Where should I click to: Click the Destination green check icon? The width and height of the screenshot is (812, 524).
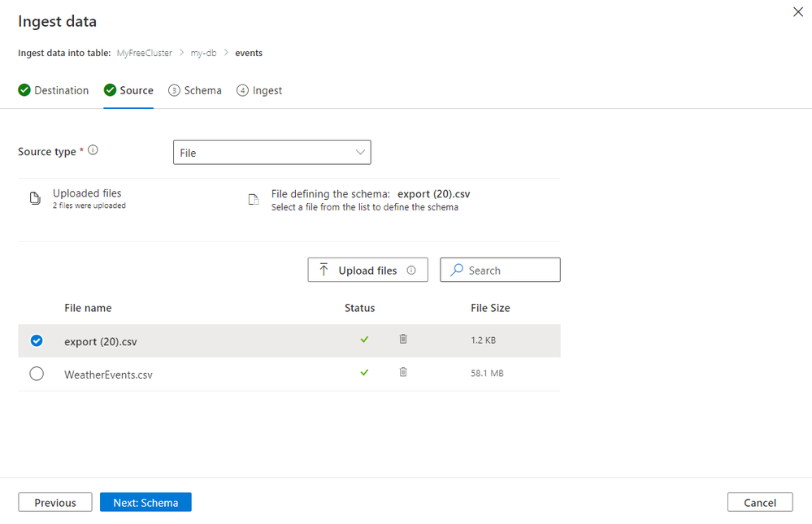coord(24,90)
